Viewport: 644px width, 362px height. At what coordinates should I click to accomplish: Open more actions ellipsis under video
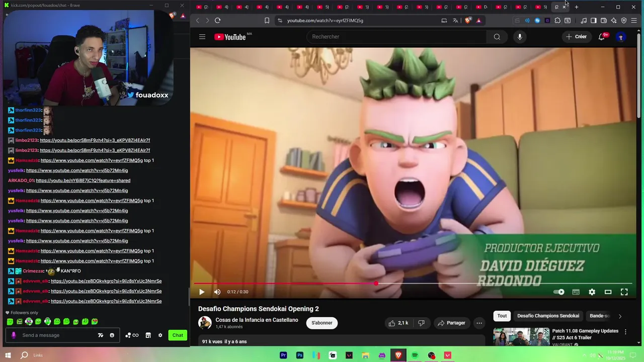click(479, 323)
